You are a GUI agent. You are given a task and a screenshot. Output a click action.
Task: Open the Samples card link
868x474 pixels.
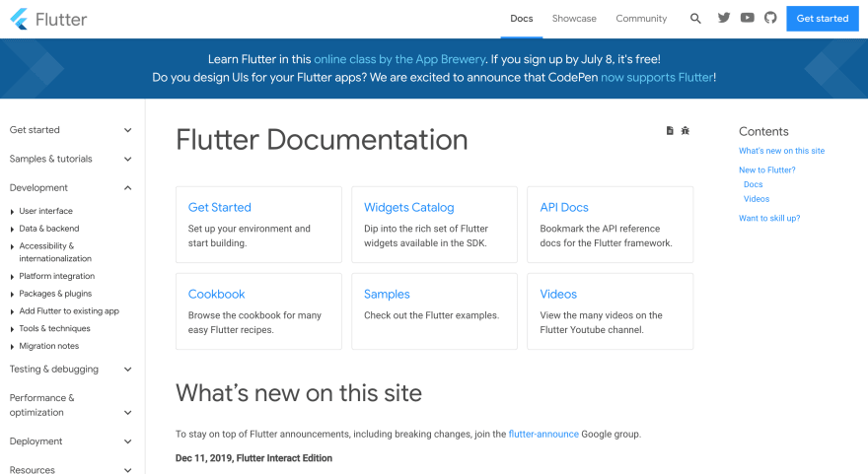pos(387,295)
